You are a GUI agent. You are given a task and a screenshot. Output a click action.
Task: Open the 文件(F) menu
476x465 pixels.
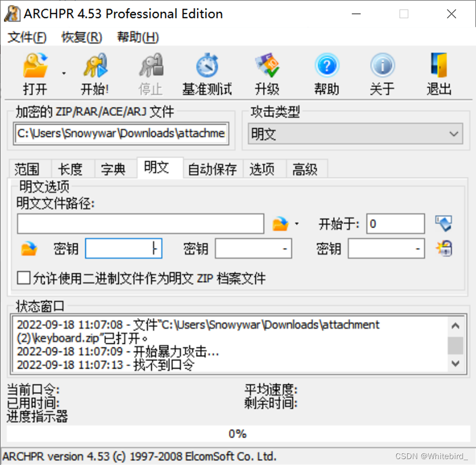point(27,37)
